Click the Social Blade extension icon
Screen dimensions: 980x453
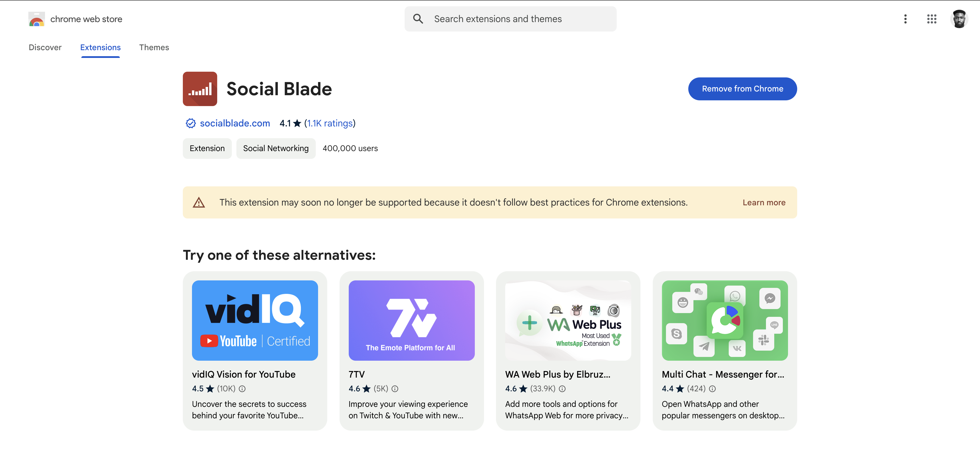tap(200, 89)
